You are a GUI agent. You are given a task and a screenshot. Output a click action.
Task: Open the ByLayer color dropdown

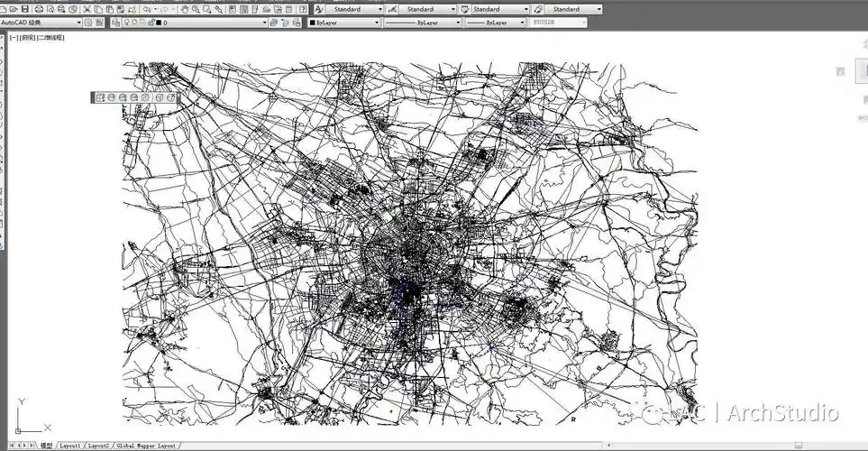pyautogui.click(x=377, y=23)
